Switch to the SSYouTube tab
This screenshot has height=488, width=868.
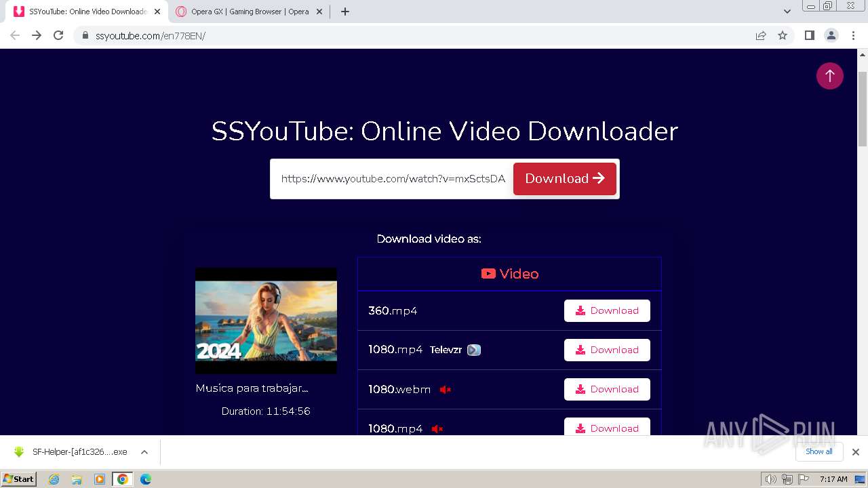point(88,12)
